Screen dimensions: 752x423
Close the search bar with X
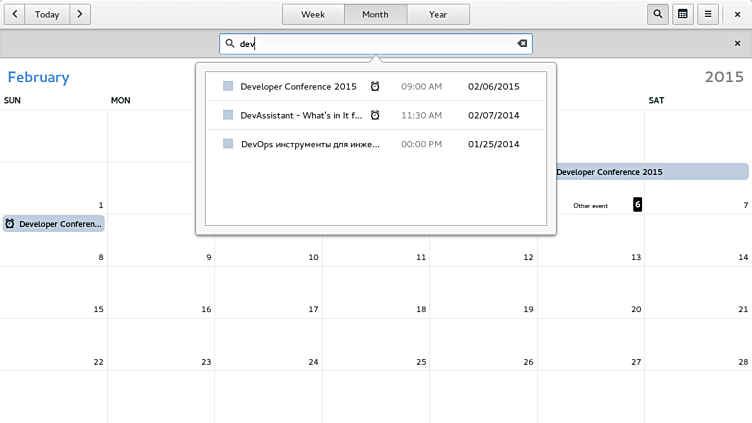pyautogui.click(x=737, y=44)
